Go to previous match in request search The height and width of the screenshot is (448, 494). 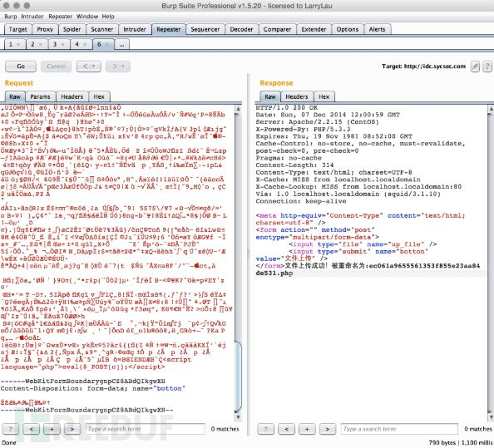(32, 429)
